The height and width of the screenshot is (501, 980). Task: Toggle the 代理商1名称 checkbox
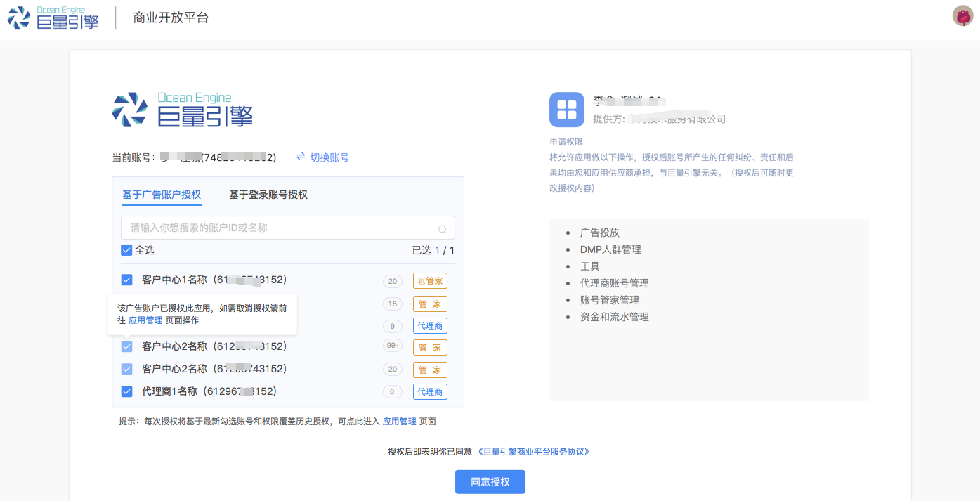(x=126, y=391)
